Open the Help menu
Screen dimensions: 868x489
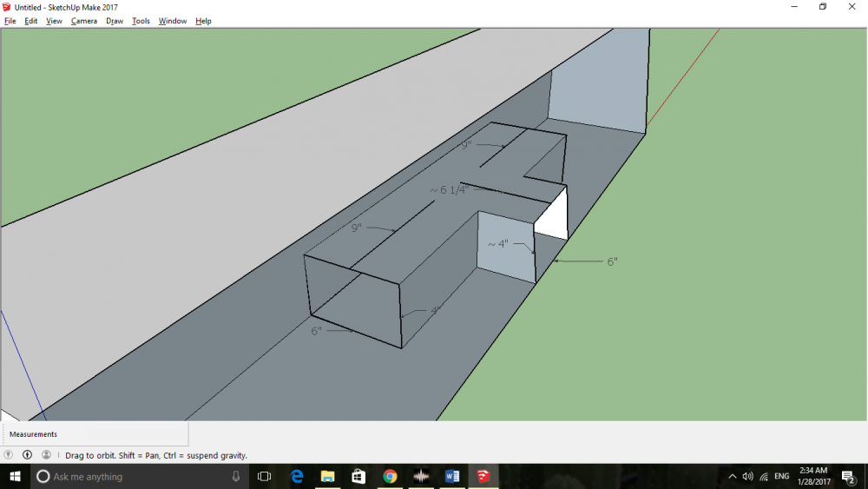click(x=203, y=21)
